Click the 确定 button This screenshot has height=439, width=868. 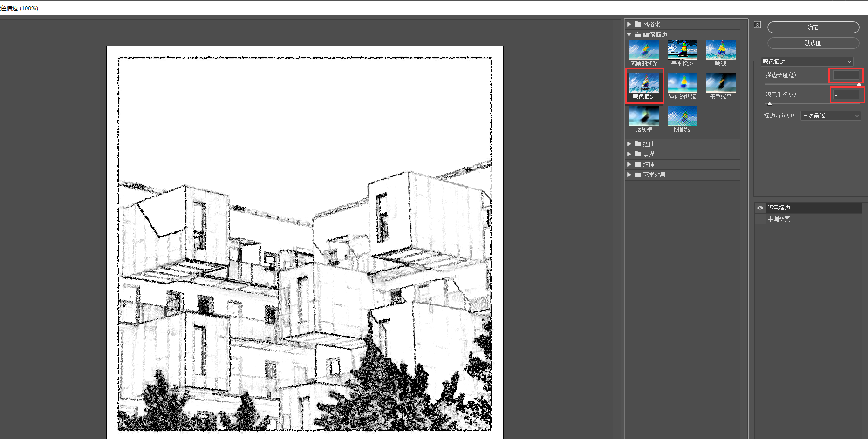[813, 27]
